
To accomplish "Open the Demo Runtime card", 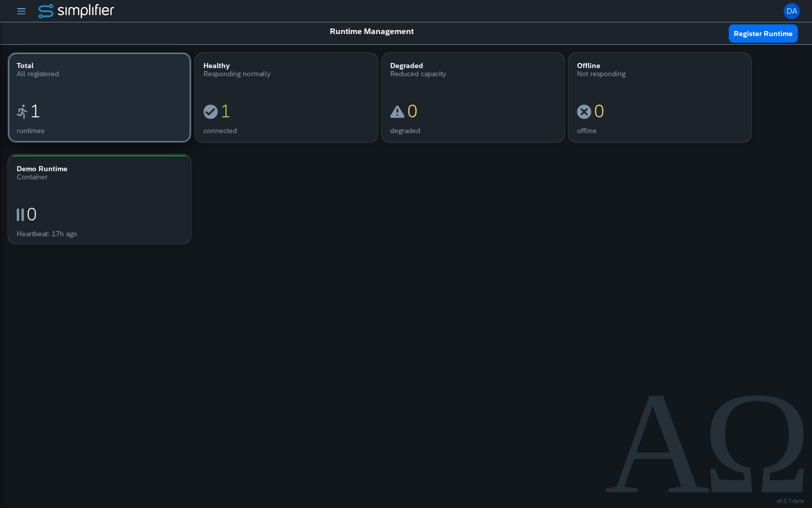I will (99, 199).
